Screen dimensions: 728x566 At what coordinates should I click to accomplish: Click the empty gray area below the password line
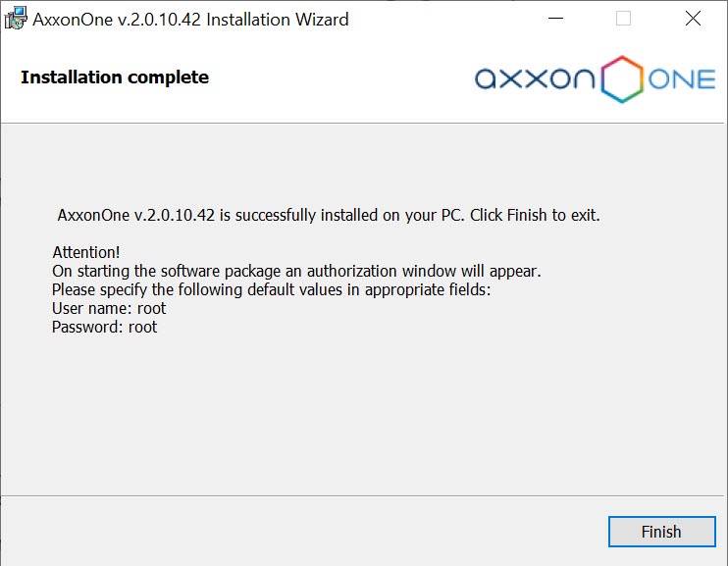pyautogui.click(x=364, y=412)
